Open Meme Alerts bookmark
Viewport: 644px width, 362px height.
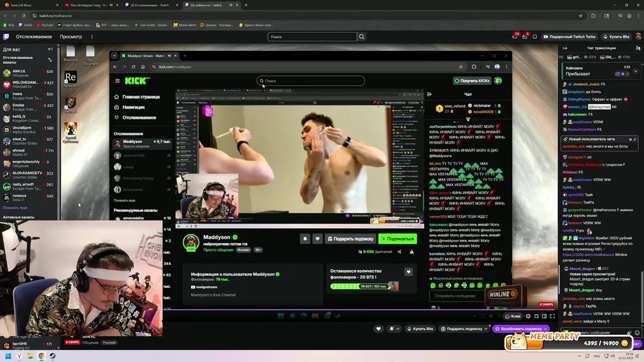tap(185, 25)
